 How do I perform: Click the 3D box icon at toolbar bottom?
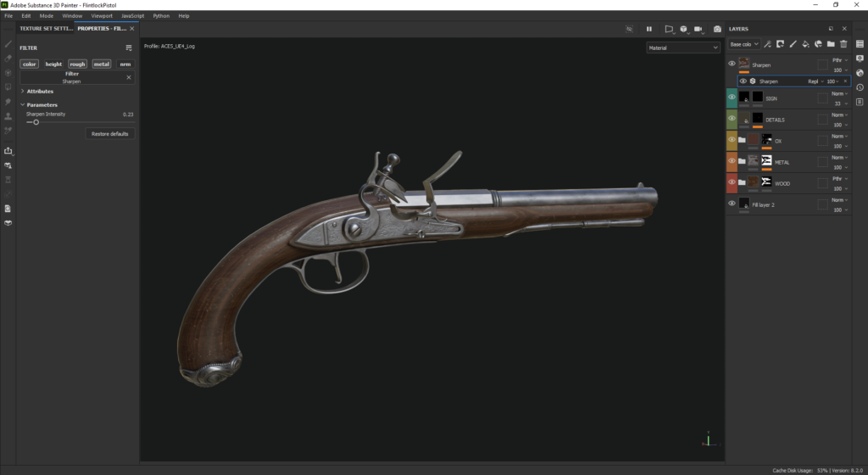point(8,223)
